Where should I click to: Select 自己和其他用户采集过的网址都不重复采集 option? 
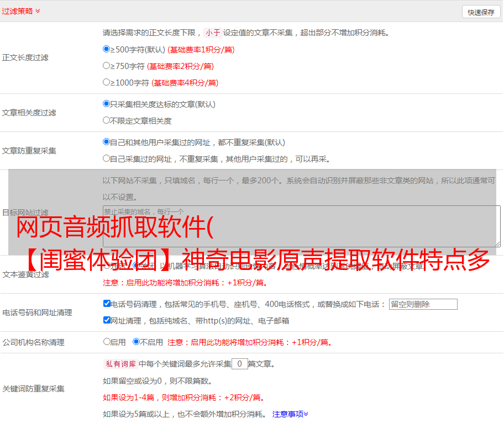click(106, 142)
